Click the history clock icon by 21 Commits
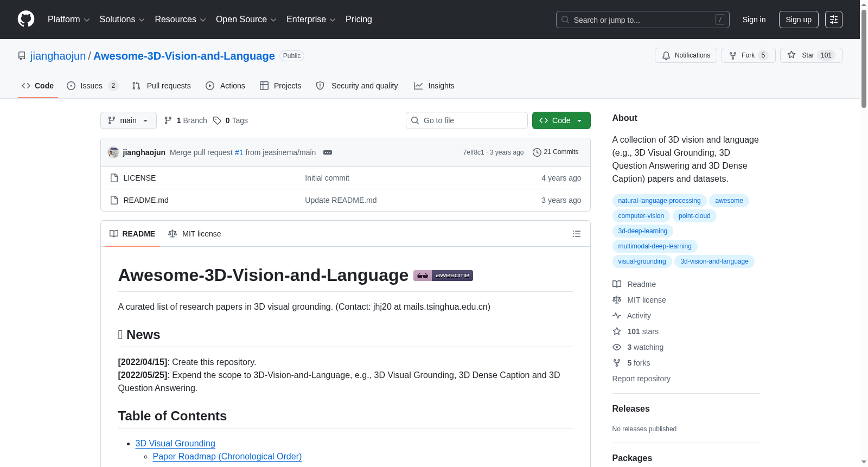The width and height of the screenshot is (868, 467). pos(537,152)
